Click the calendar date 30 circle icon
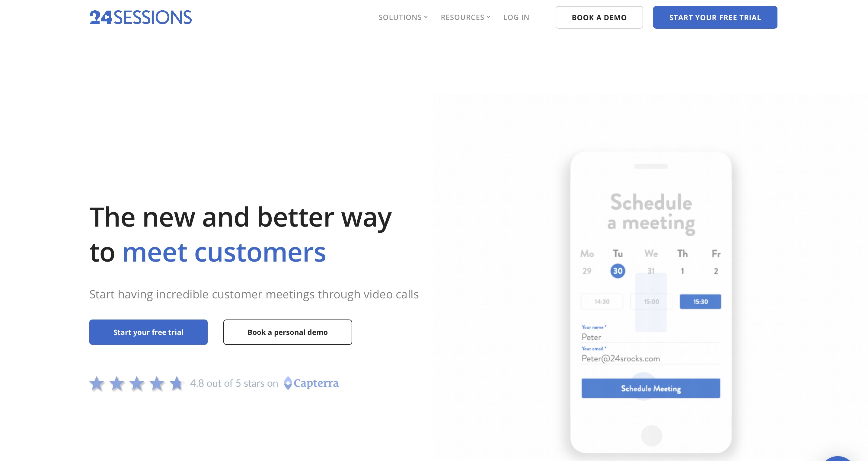 tap(617, 270)
